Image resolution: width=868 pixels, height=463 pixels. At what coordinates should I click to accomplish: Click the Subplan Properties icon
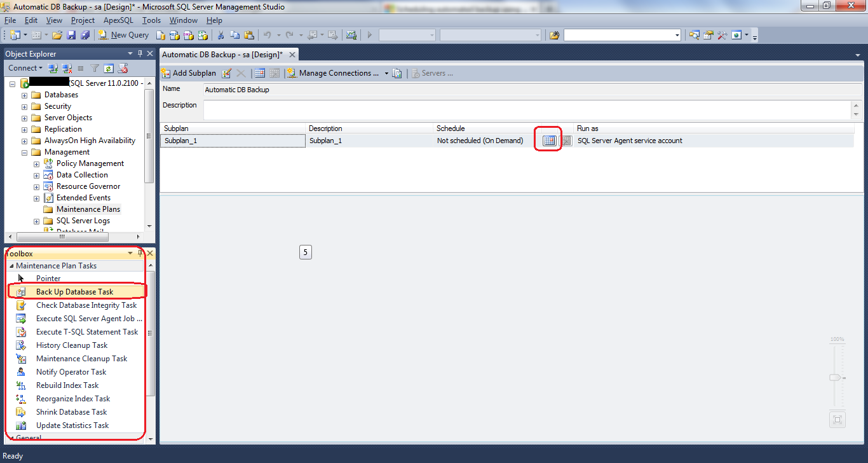tap(226, 73)
